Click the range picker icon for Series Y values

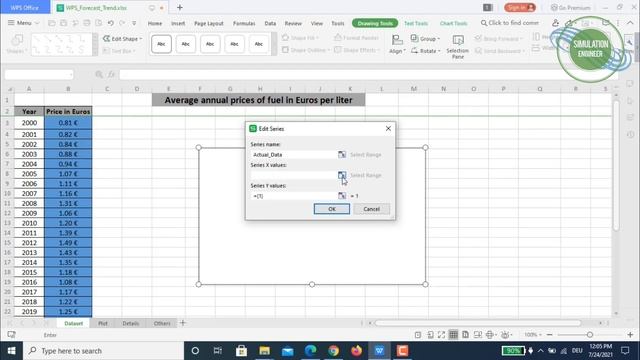pyautogui.click(x=342, y=196)
